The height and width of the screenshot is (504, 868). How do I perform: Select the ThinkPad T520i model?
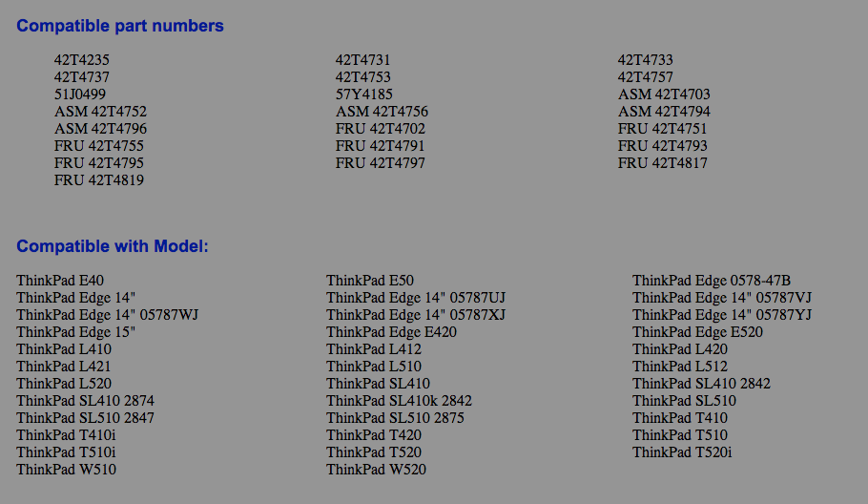click(682, 452)
